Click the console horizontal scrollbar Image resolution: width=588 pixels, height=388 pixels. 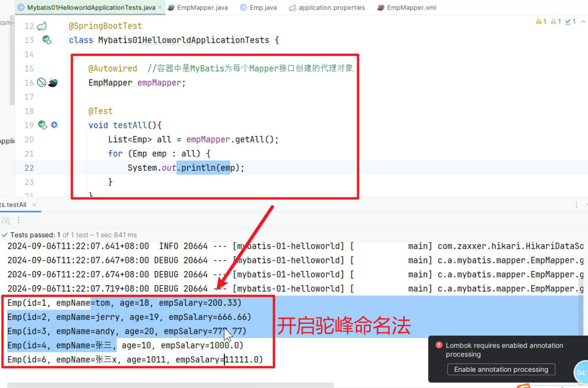(x=170, y=385)
